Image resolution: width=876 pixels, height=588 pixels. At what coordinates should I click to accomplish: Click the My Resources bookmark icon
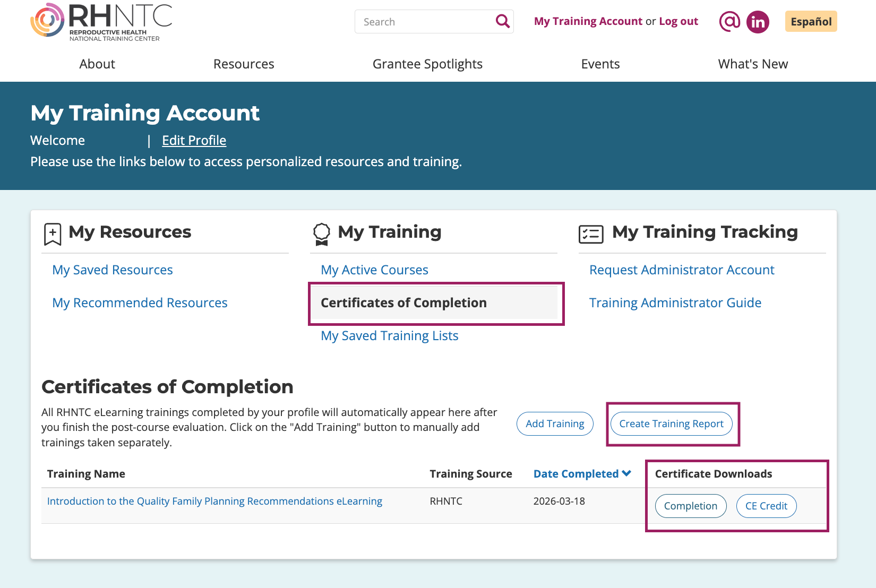tap(52, 234)
